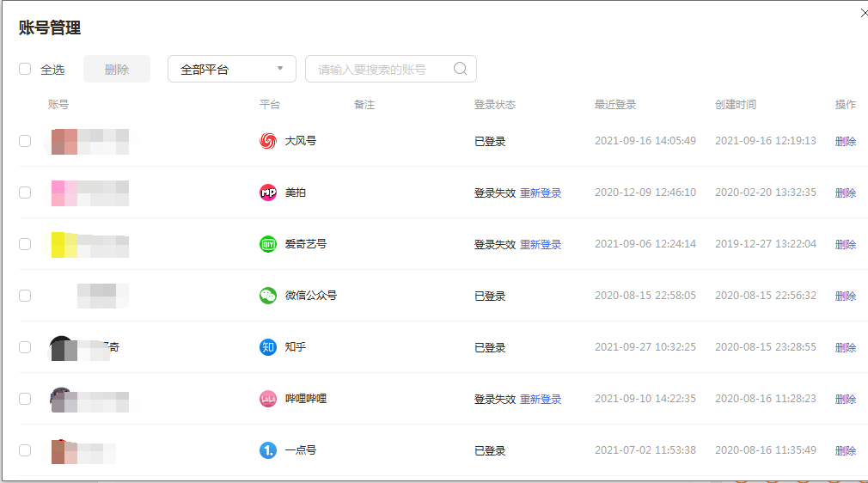The image size is (868, 483).
Task: Open the 全部平台 platform dropdown
Action: [x=232, y=69]
